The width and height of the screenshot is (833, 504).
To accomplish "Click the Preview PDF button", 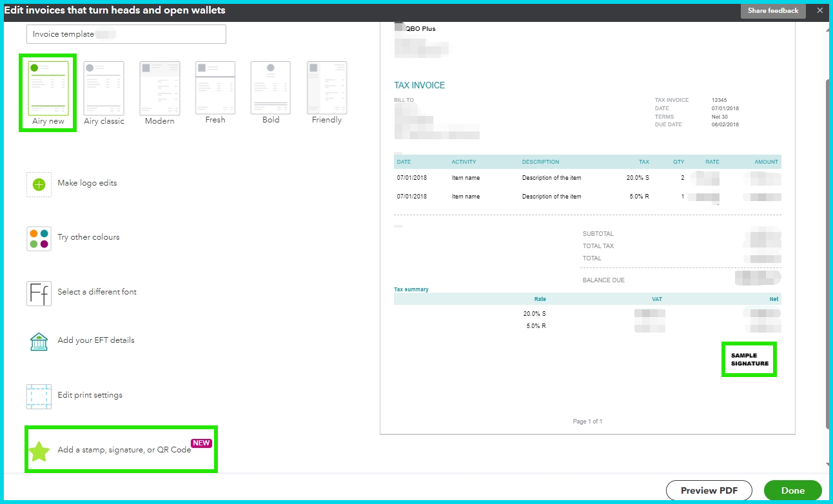I will coord(709,490).
